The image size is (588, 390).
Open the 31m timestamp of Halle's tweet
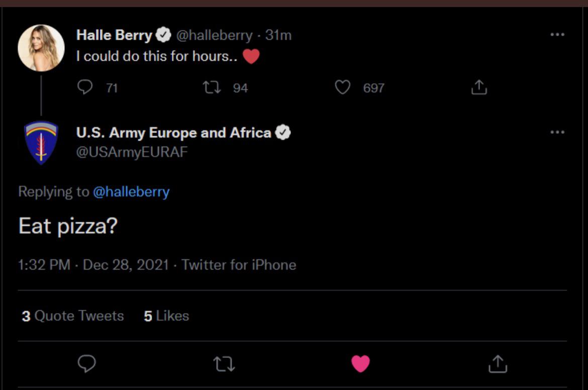[x=278, y=35]
